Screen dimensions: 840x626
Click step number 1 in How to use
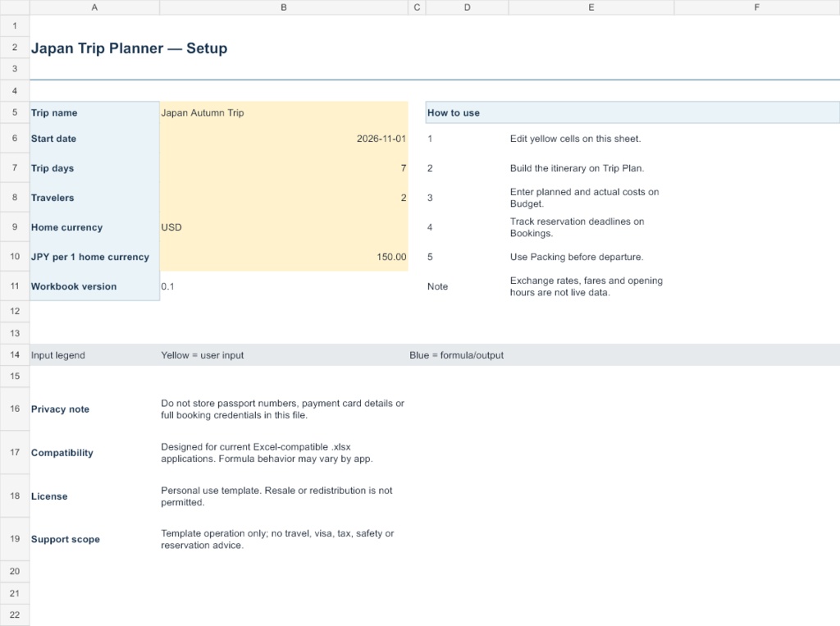[467, 139]
